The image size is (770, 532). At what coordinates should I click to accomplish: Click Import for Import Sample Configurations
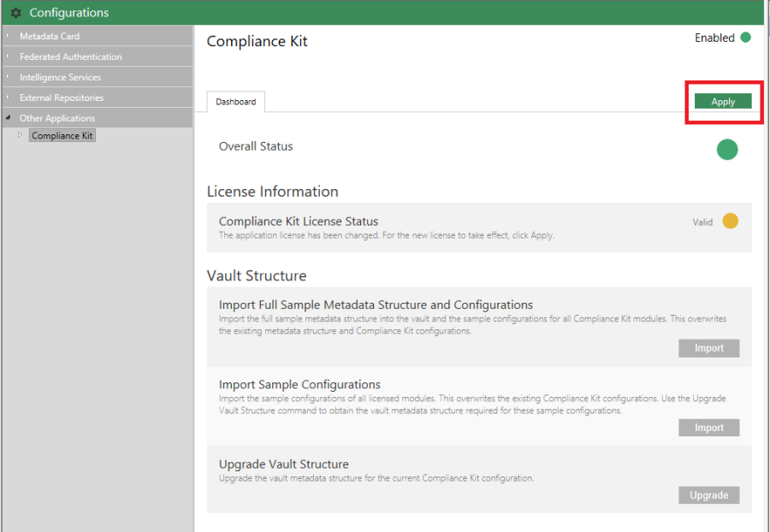coord(708,428)
